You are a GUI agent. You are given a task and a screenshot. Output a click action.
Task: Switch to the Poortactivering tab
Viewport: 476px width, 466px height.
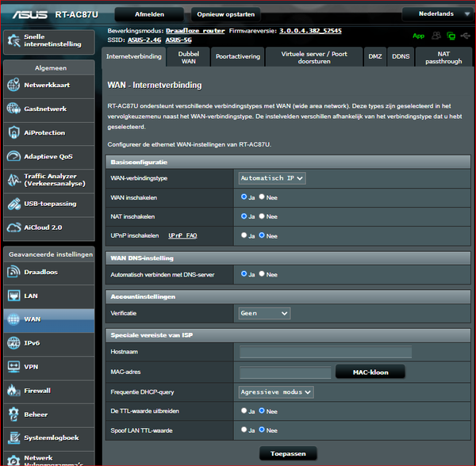click(x=238, y=57)
